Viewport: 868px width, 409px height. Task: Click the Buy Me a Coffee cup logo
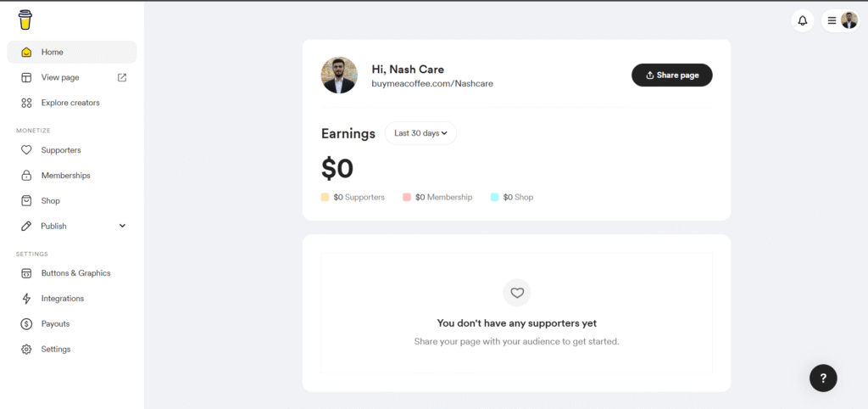tap(25, 20)
